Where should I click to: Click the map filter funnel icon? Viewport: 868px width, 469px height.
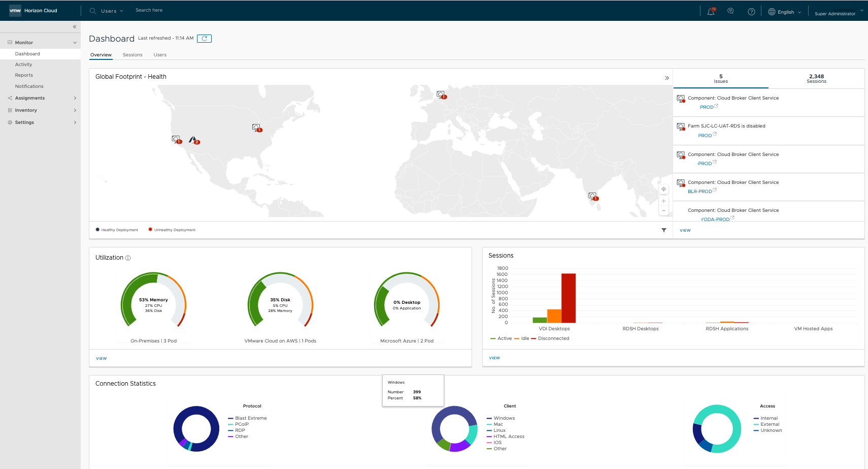tap(663, 230)
